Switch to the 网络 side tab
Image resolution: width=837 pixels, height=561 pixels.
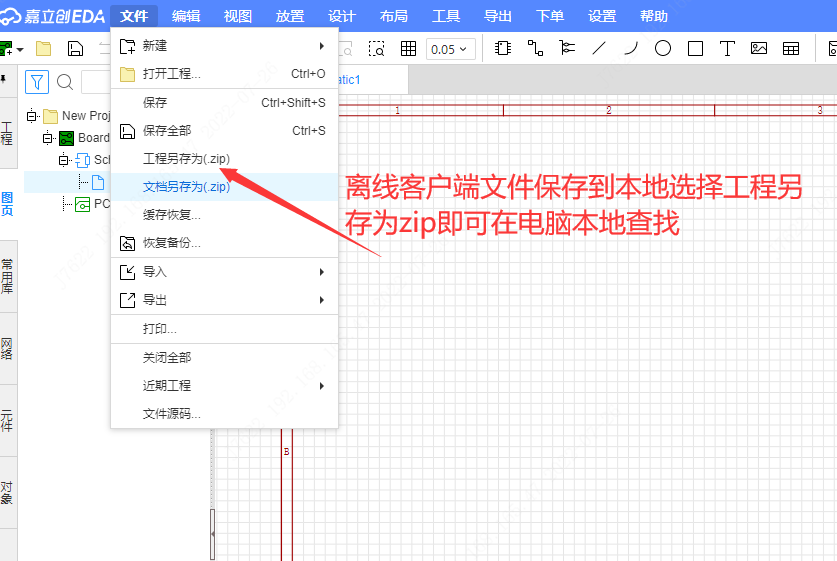7,349
